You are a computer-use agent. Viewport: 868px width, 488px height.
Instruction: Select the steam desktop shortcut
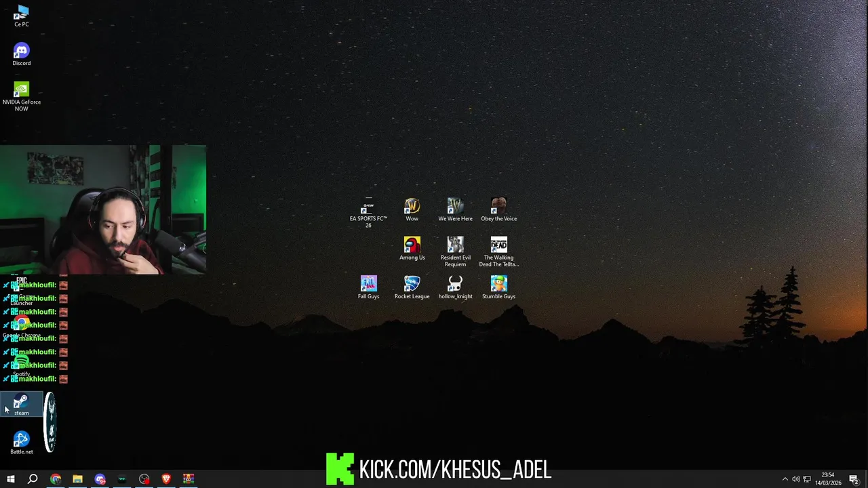click(21, 405)
